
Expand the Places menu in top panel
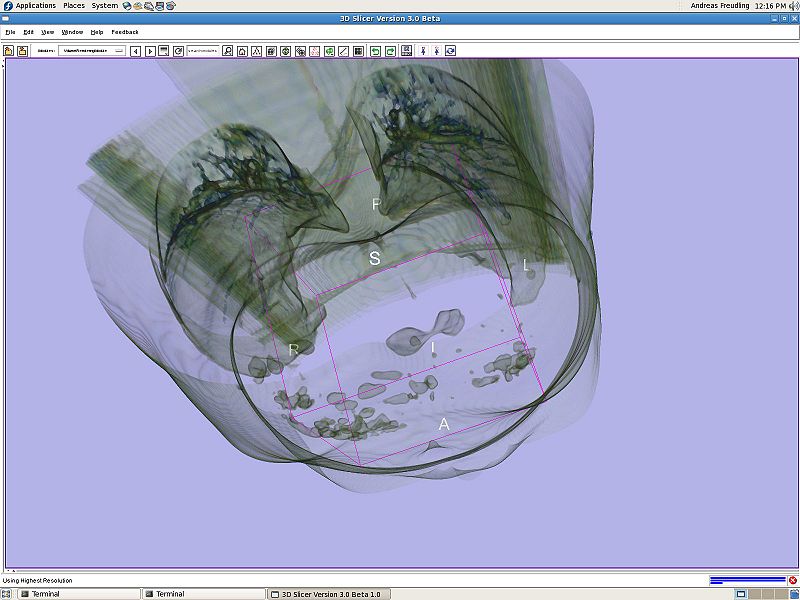click(x=74, y=6)
